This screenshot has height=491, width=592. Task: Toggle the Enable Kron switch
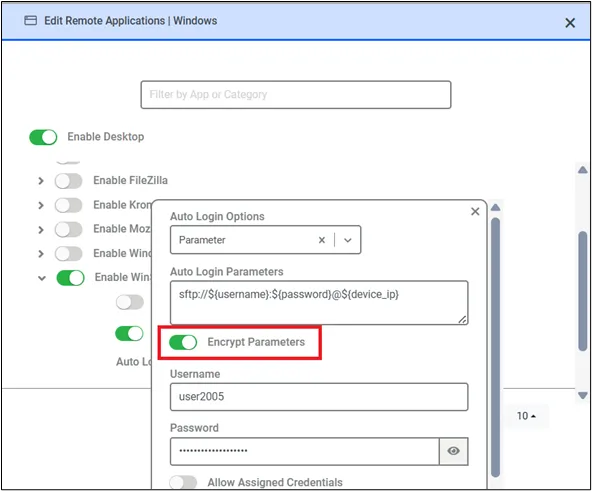pos(68,205)
